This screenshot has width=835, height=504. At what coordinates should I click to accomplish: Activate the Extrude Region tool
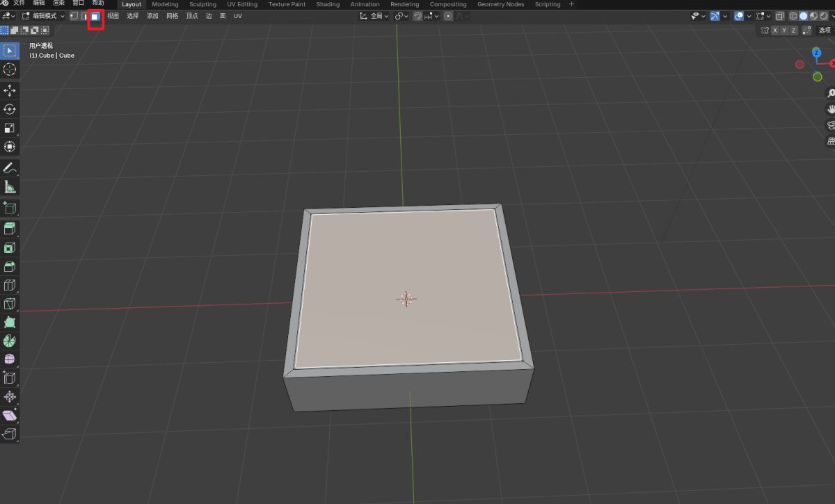pyautogui.click(x=10, y=229)
